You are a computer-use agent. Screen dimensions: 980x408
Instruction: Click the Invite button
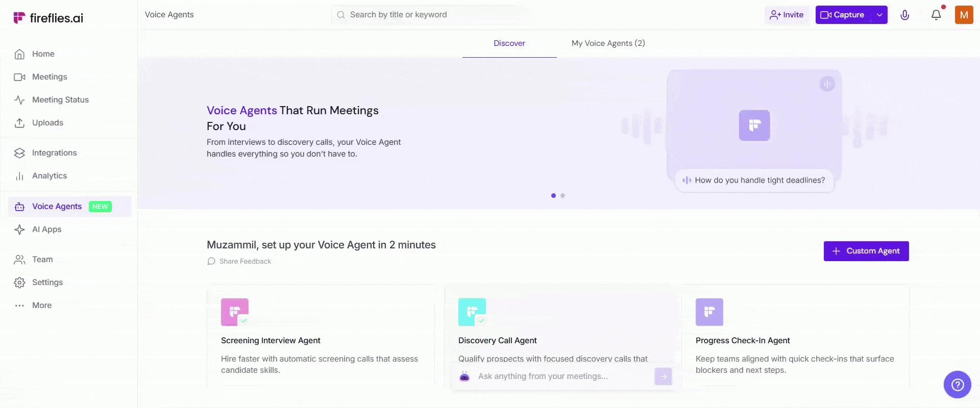[x=787, y=15]
